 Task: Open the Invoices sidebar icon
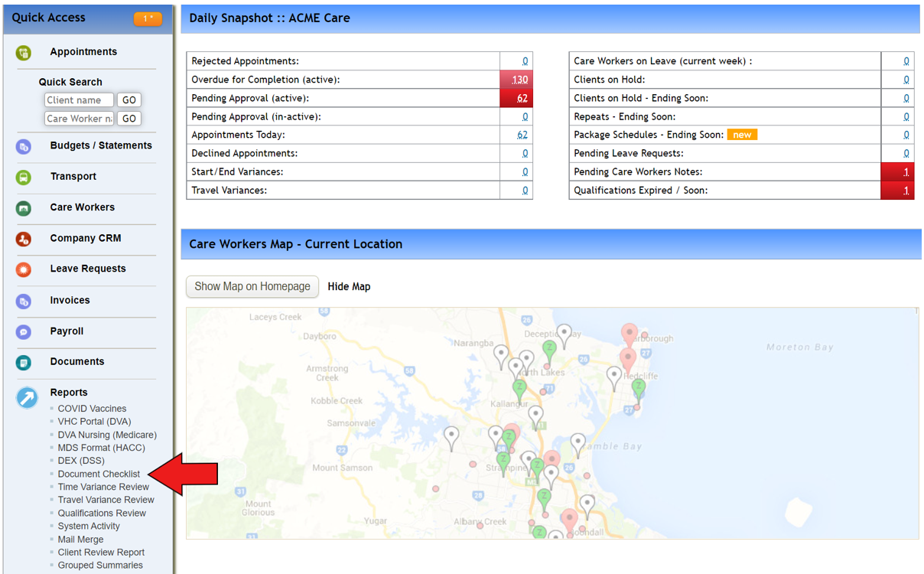pyautogui.click(x=23, y=300)
